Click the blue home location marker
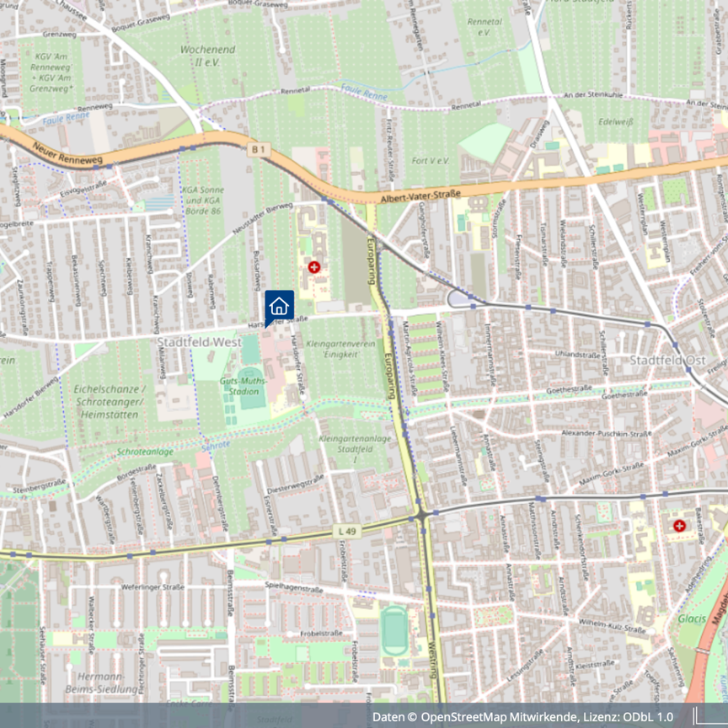Image resolution: width=728 pixels, height=728 pixels. tap(279, 307)
